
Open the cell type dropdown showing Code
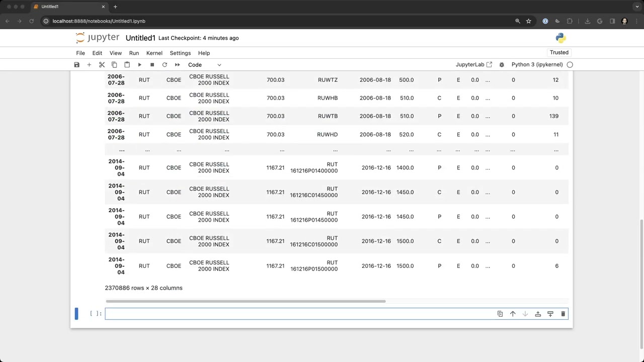click(x=204, y=65)
